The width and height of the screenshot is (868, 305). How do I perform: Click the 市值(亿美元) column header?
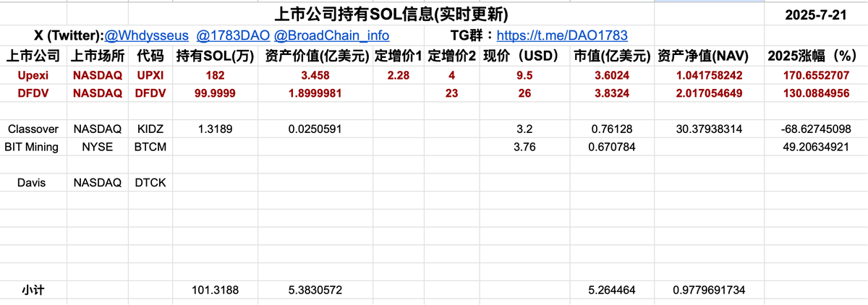(612, 56)
